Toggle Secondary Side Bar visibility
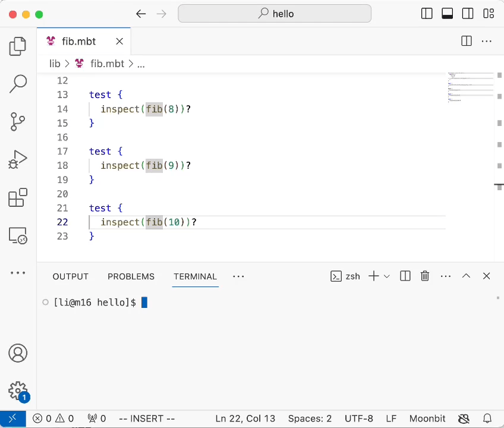504x428 pixels. [x=468, y=13]
